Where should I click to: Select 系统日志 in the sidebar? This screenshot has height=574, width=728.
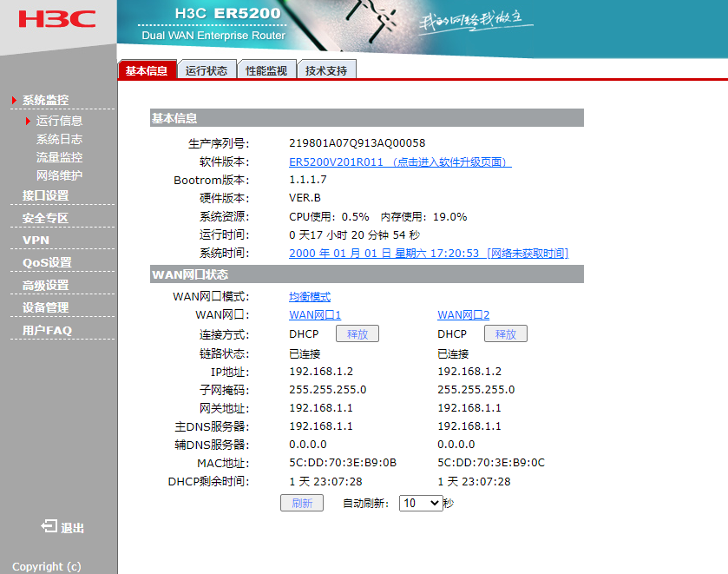59,139
